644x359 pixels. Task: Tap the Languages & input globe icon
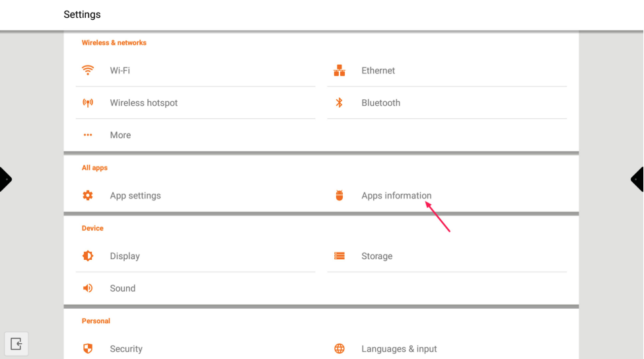tap(340, 348)
